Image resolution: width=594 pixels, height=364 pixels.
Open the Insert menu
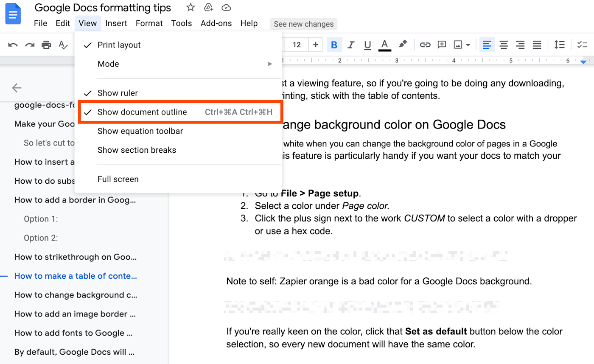116,23
